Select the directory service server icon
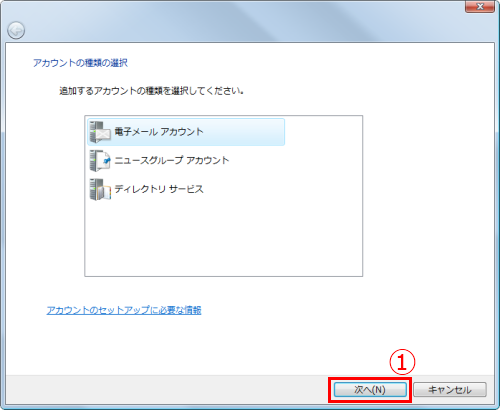Screen dimensions: 500x410 pyautogui.click(x=100, y=189)
